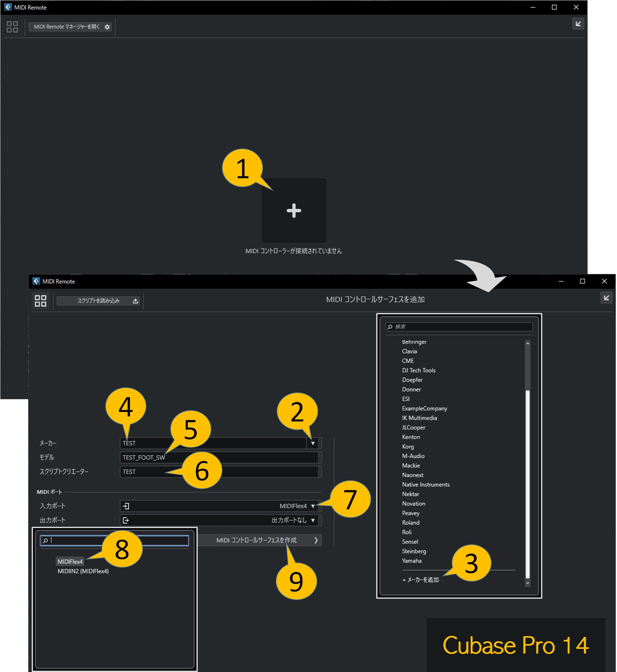The image size is (617, 672).
Task: Select Behringer in vendor list
Action: tap(414, 342)
